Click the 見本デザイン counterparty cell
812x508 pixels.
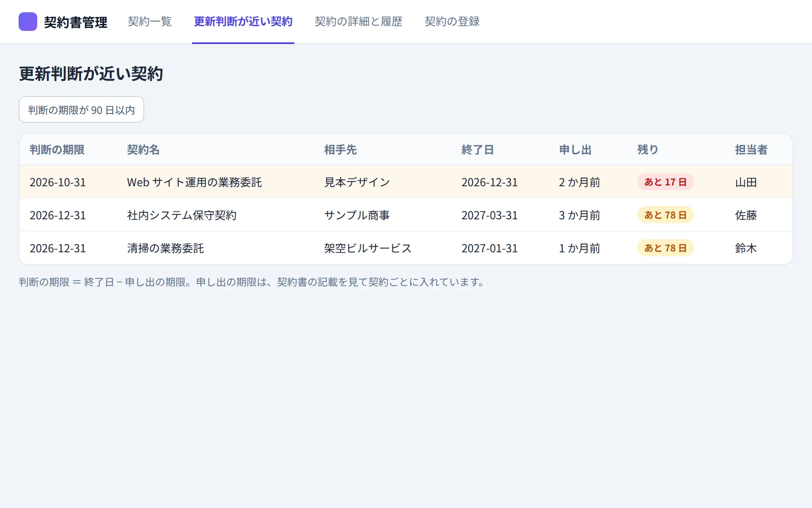point(357,182)
